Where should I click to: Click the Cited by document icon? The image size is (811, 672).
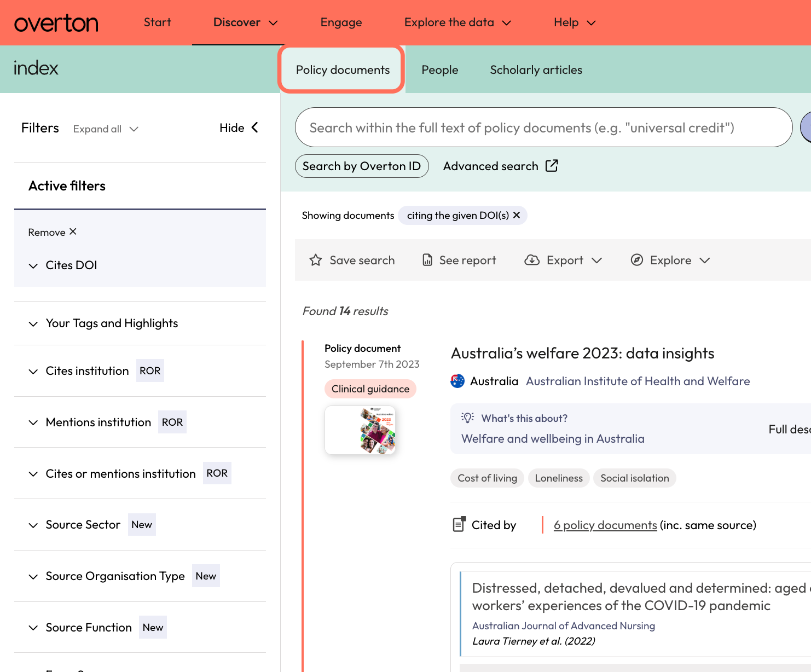tap(459, 524)
